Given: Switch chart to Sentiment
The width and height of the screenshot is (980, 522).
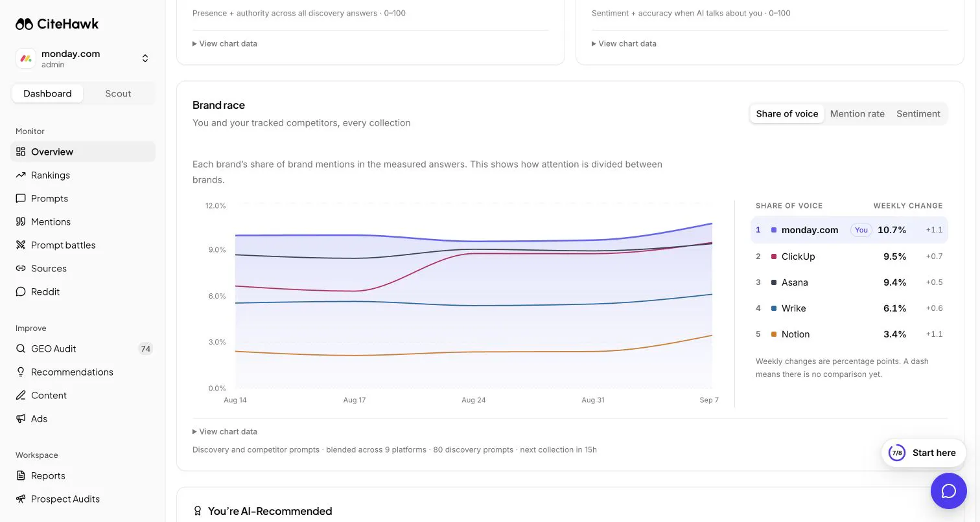Looking at the screenshot, I should [918, 113].
